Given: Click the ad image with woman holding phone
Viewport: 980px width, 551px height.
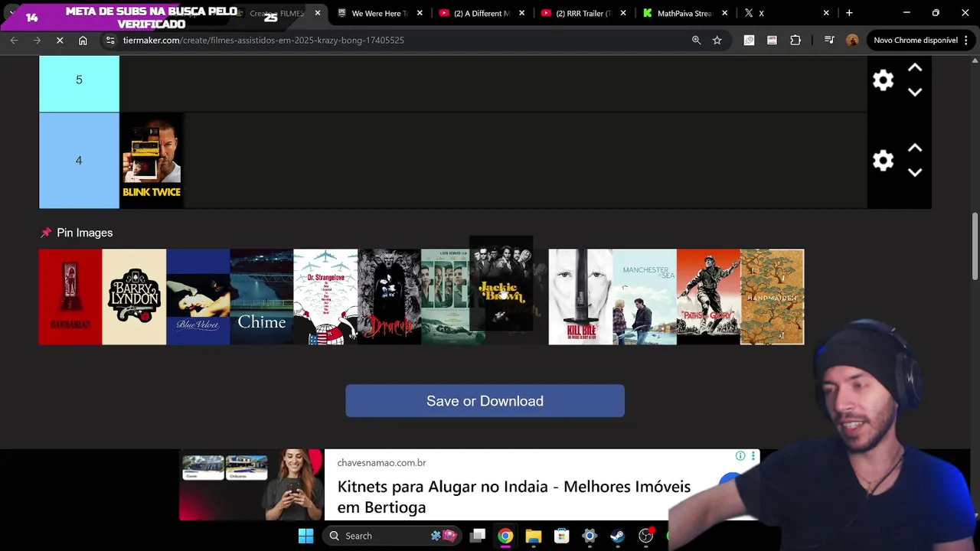Looking at the screenshot, I should 251,485.
